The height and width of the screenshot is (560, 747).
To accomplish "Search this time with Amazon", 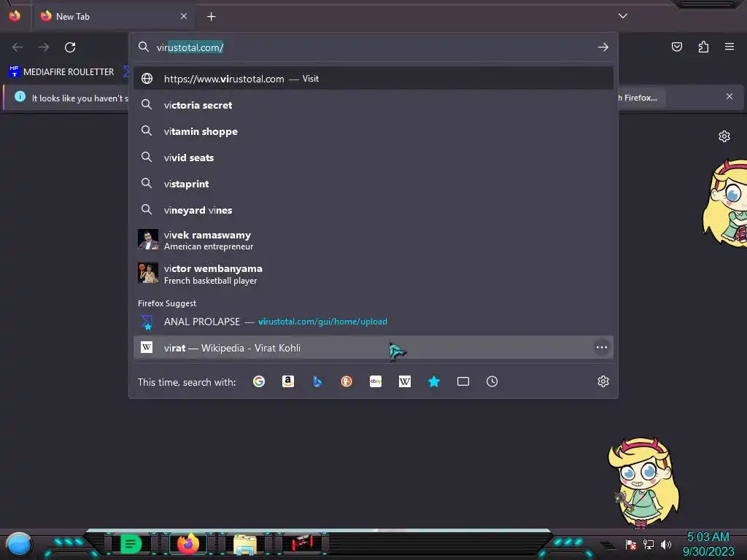I will click(287, 381).
